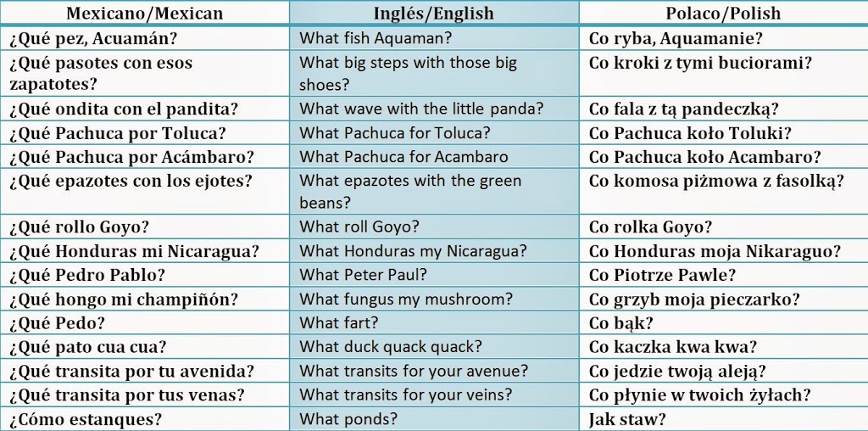Click the Polaco/Polish column header
This screenshot has height=431, width=868.
click(x=724, y=13)
